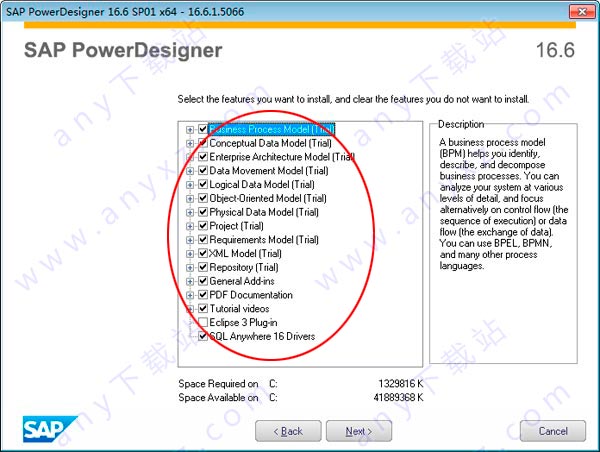This screenshot has height=452, width=600.
Task: Select PDF Documentation label
Action: pos(251,295)
